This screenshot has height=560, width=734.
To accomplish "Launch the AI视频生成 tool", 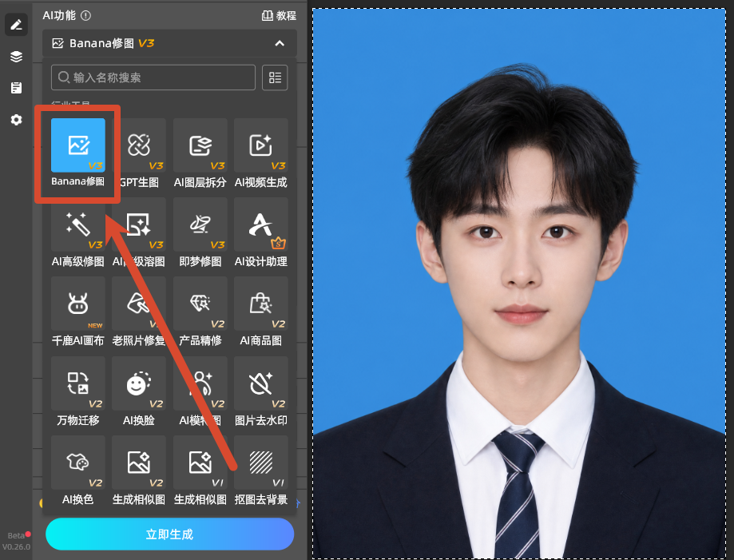I will (261, 145).
